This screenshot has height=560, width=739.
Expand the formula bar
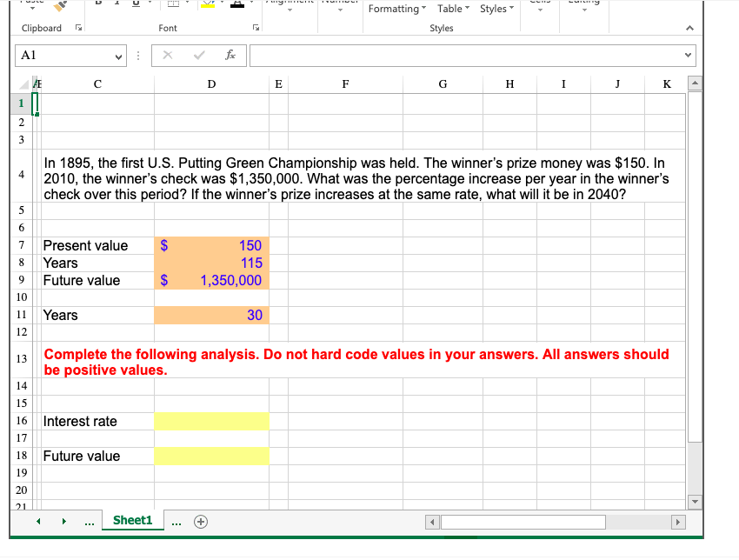click(x=688, y=55)
